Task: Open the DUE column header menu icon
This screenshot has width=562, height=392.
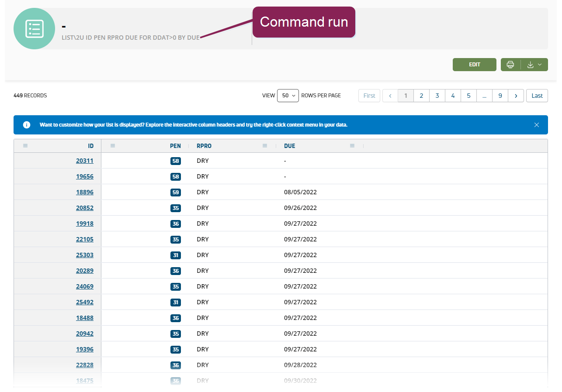Action: 352,146
